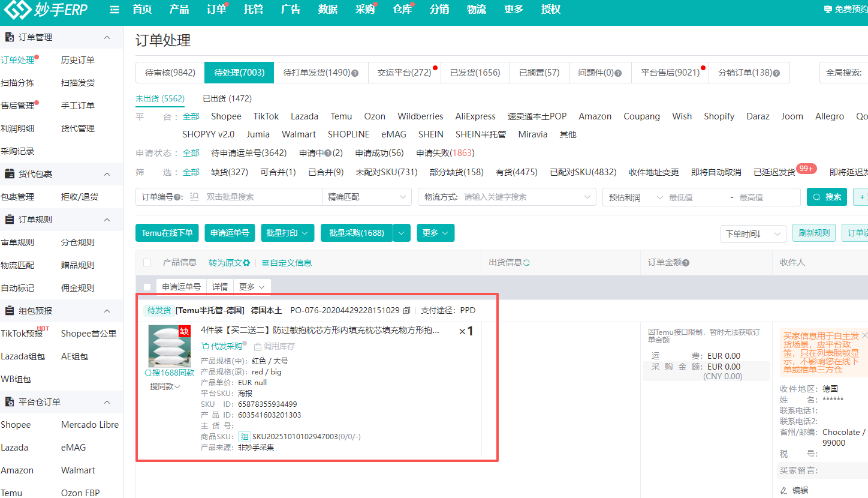Viewport: 868px width, 498px height.
Task: Switch to the 已发货(1656) tab
Action: 475,73
